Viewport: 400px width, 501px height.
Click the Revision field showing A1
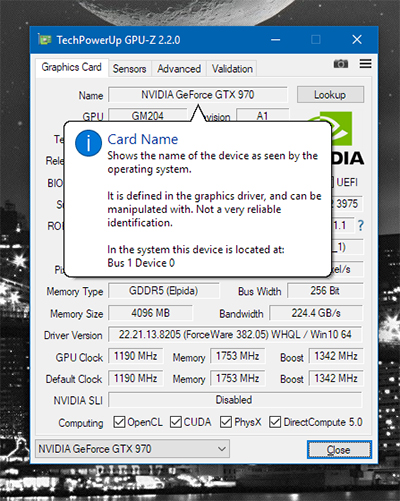click(x=262, y=115)
